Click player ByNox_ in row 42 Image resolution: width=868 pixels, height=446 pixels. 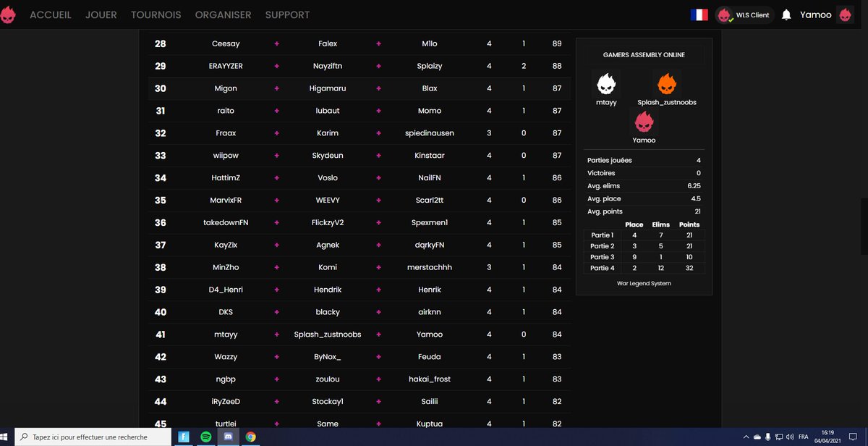coord(328,358)
